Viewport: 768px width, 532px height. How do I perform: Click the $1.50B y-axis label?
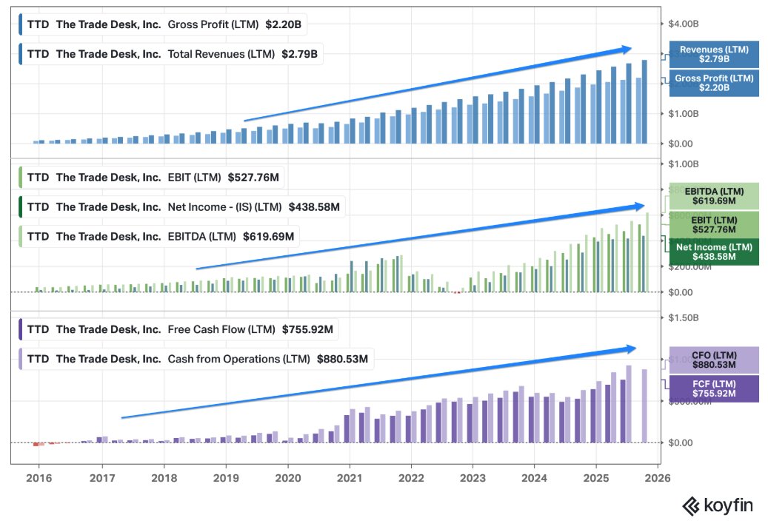point(684,318)
